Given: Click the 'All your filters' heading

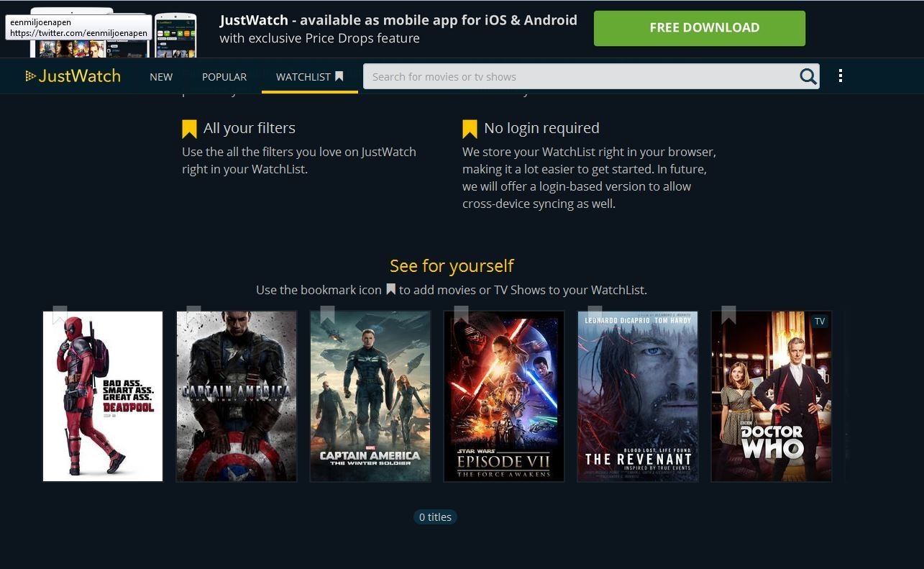Looking at the screenshot, I should tap(250, 128).
